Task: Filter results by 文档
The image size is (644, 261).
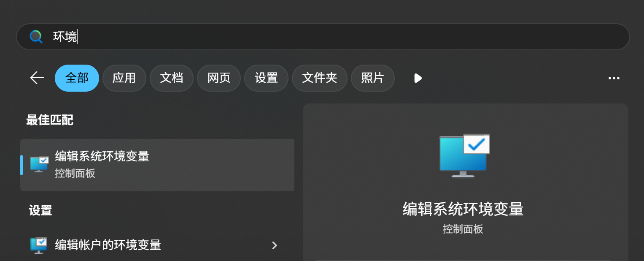Action: [x=172, y=78]
